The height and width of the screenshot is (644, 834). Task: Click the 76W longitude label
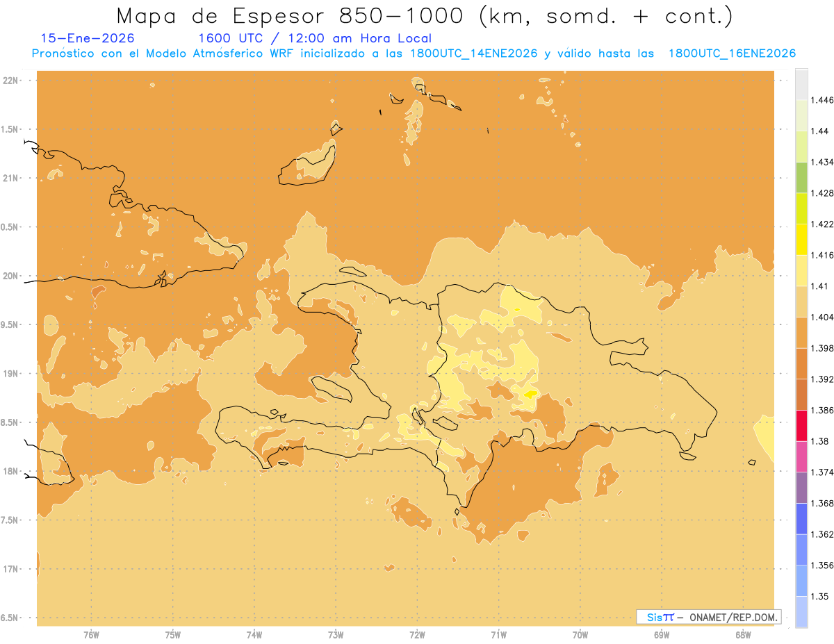(x=91, y=634)
